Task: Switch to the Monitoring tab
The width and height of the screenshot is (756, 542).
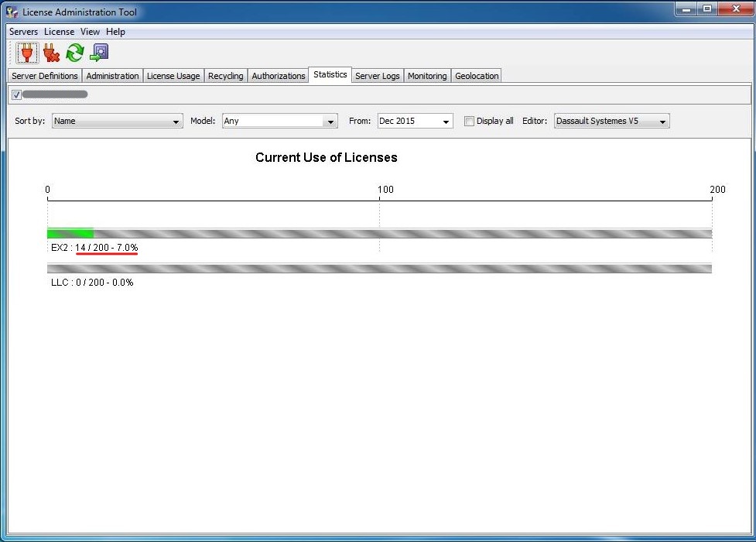Action: tap(427, 75)
